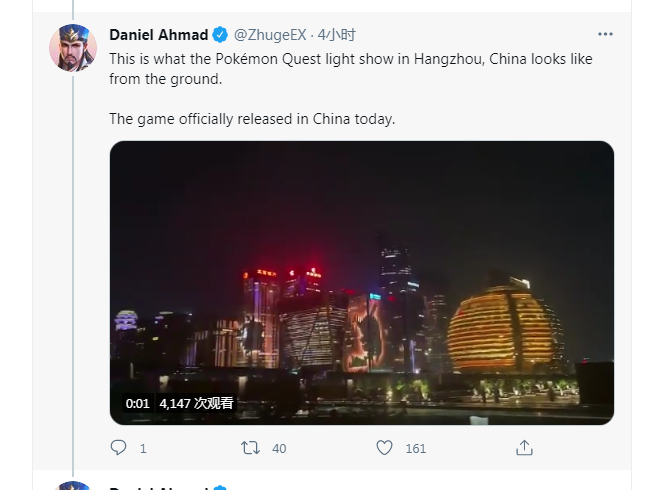Screen dimensions: 651x490
Task: Click the orange globe building in video
Action: point(504,328)
